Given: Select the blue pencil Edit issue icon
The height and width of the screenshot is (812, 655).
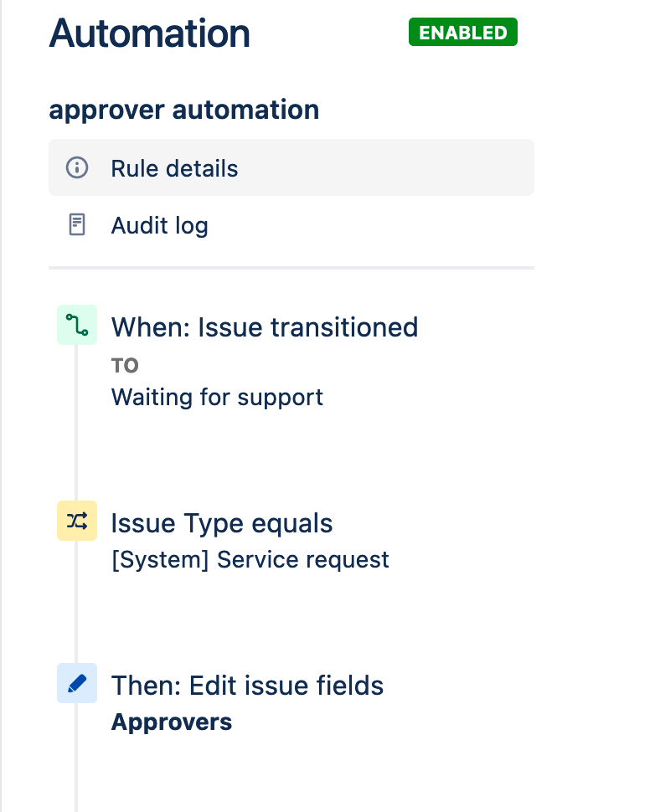Looking at the screenshot, I should 77,683.
